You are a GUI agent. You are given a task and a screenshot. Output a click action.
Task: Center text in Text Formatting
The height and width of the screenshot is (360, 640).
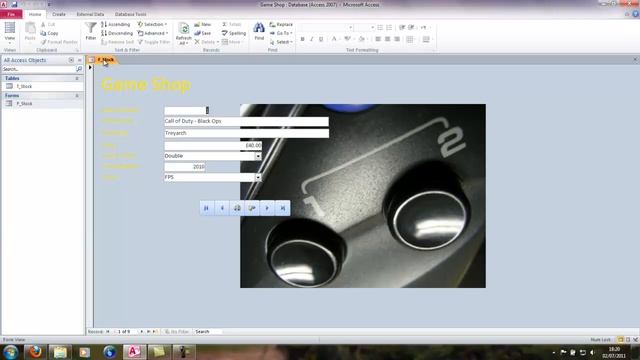tap(387, 39)
